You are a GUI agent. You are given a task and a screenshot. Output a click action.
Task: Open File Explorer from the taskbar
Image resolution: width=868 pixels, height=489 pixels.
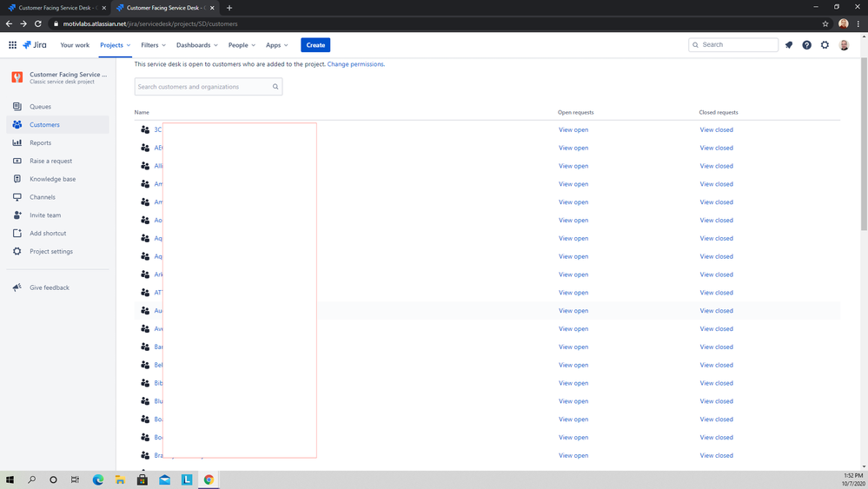120,479
